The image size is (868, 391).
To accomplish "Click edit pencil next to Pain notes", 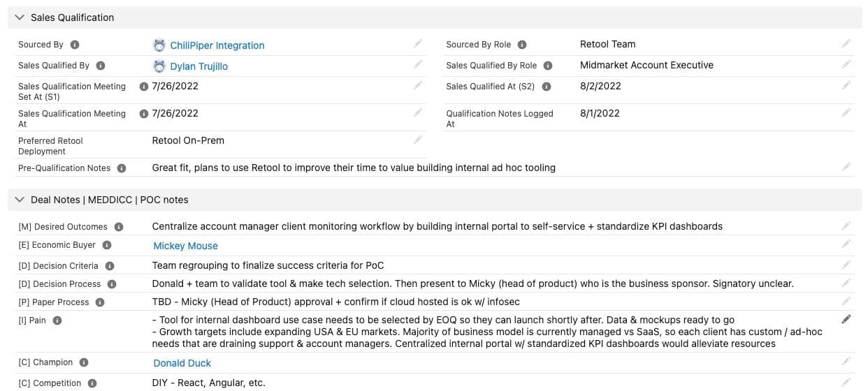I will (x=846, y=319).
